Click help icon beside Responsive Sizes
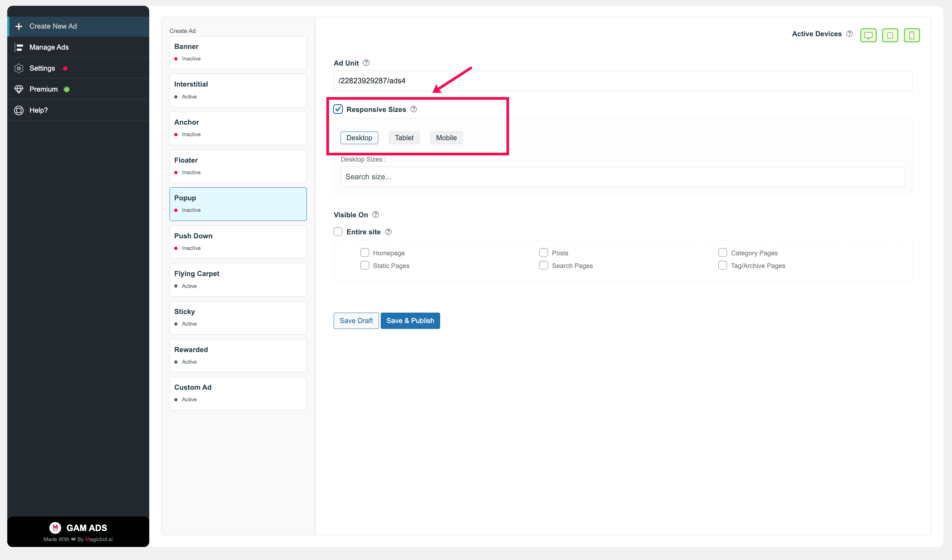Image resolution: width=952 pixels, height=560 pixels. pyautogui.click(x=414, y=109)
